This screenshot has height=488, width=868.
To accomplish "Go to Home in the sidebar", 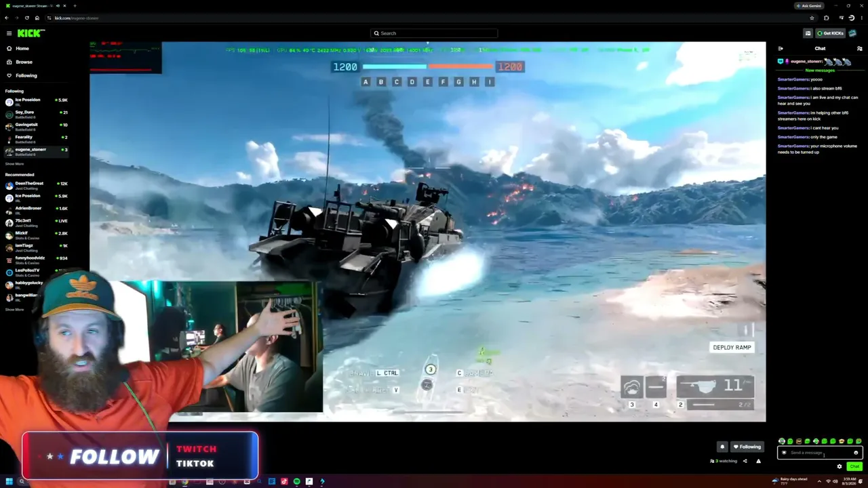I will pyautogui.click(x=22, y=49).
